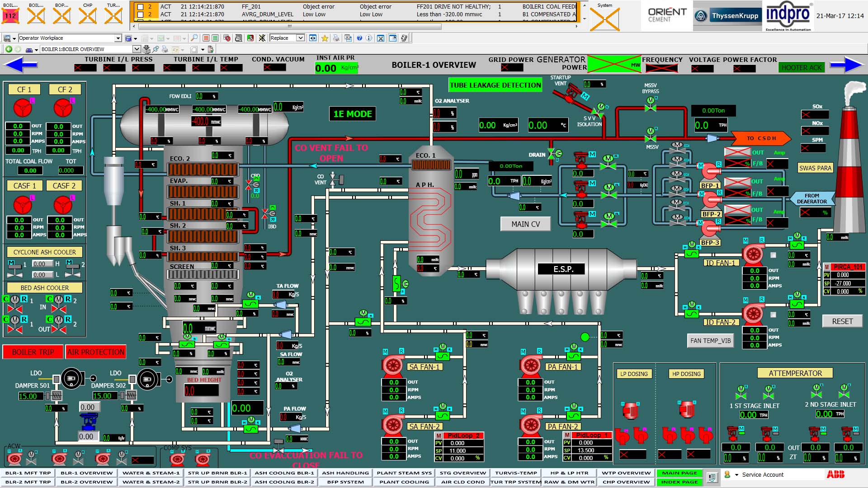Click the green list toolbar icon

(x=215, y=38)
